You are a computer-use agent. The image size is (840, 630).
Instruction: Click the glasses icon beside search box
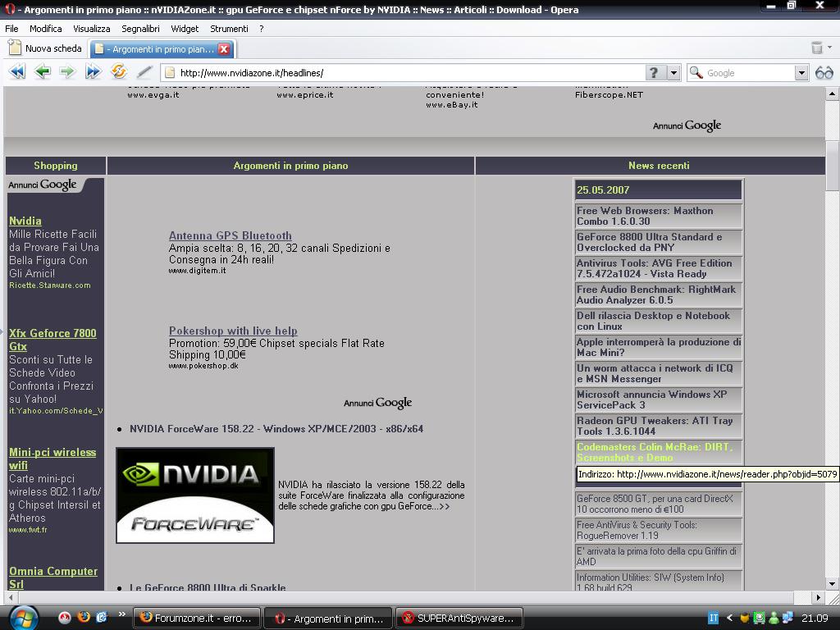click(x=824, y=72)
